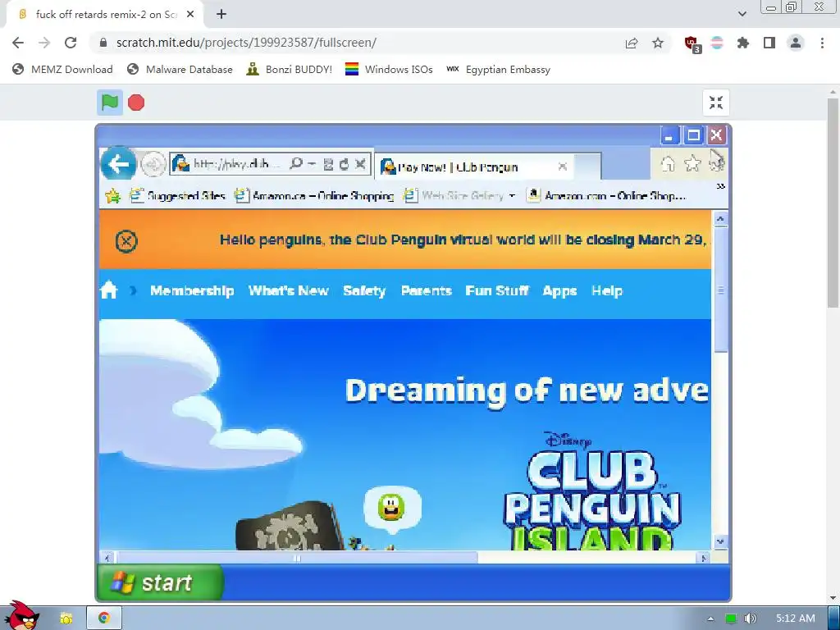This screenshot has height=630, width=840.
Task: Click Chrome's forward navigation arrow
Action: pyautogui.click(x=44, y=43)
